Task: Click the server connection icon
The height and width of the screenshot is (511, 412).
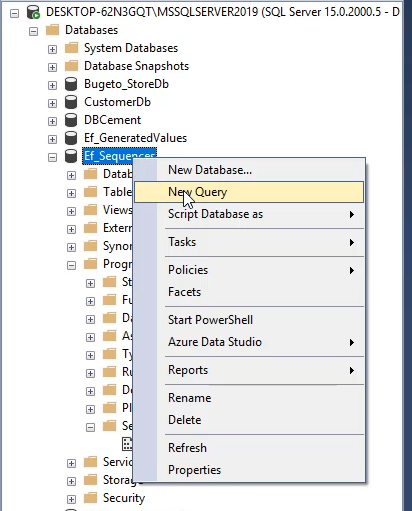Action: click(x=33, y=12)
